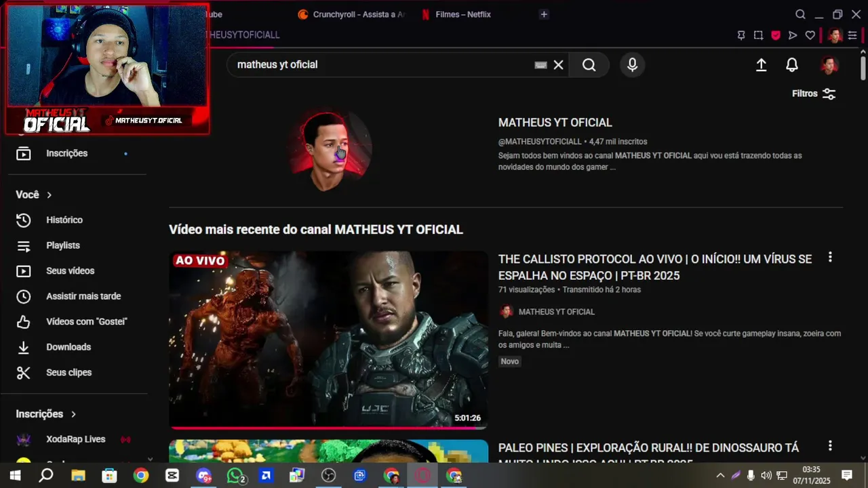Open Windows taskbar search

pyautogui.click(x=46, y=476)
